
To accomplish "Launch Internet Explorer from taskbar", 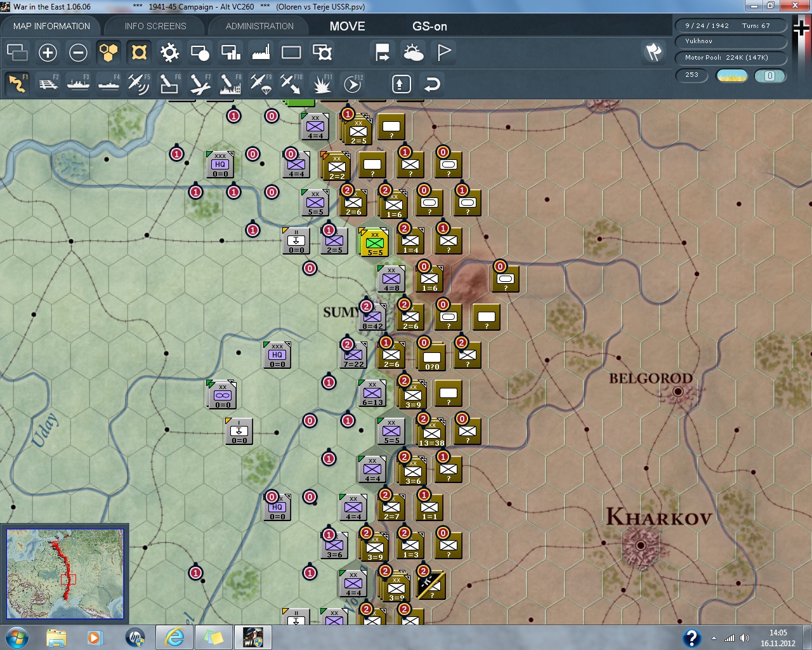I will tap(174, 637).
